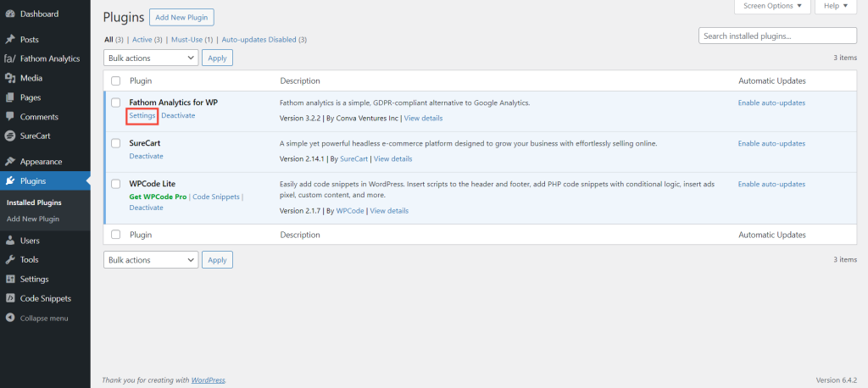This screenshot has height=388, width=868.
Task: Check the WPCode Lite plugin checkbox
Action: point(115,184)
